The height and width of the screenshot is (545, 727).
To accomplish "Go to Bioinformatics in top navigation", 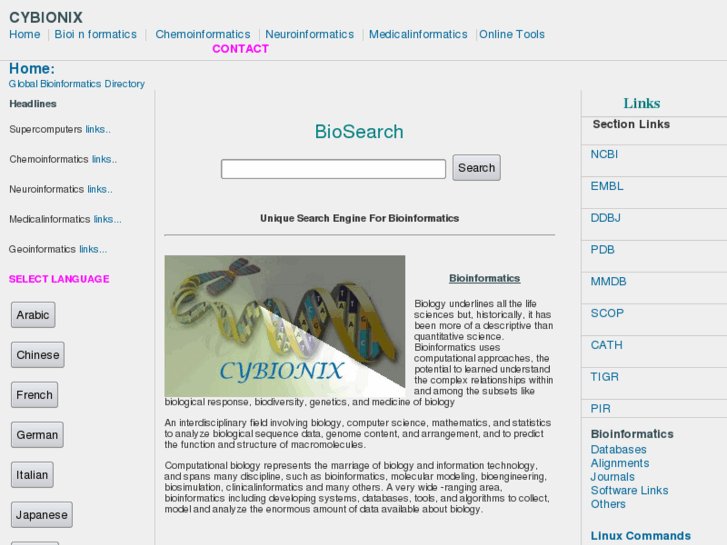I will pyautogui.click(x=96, y=34).
